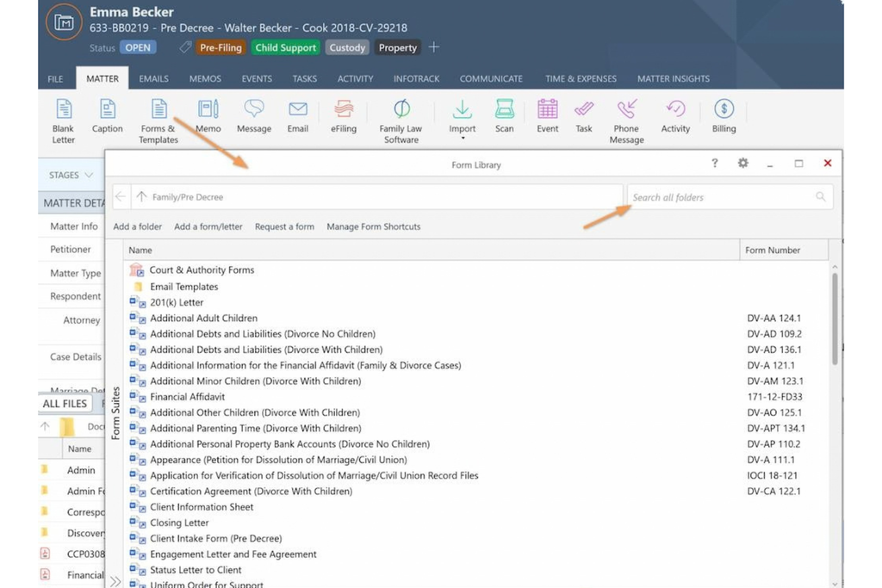882x588 pixels.
Task: Log a Phone Message
Action: [x=626, y=121]
